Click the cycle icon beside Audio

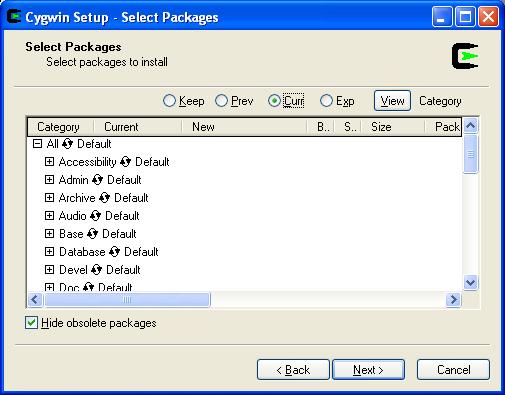click(x=95, y=216)
